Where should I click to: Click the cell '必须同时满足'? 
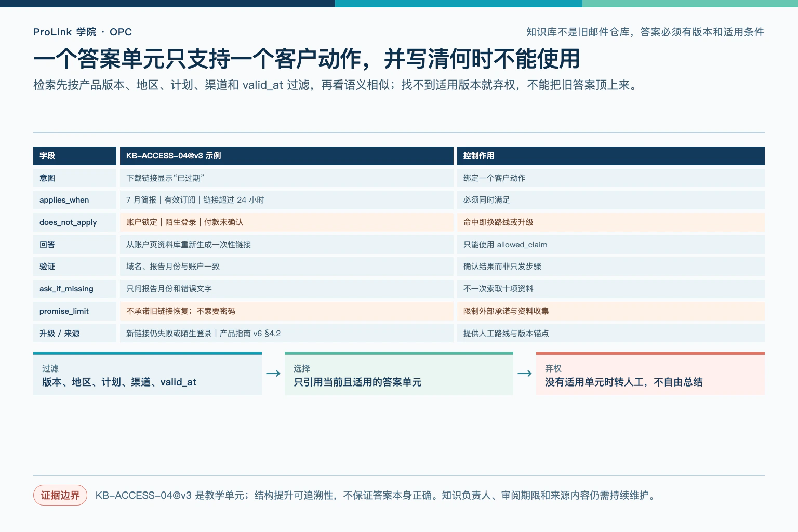611,200
